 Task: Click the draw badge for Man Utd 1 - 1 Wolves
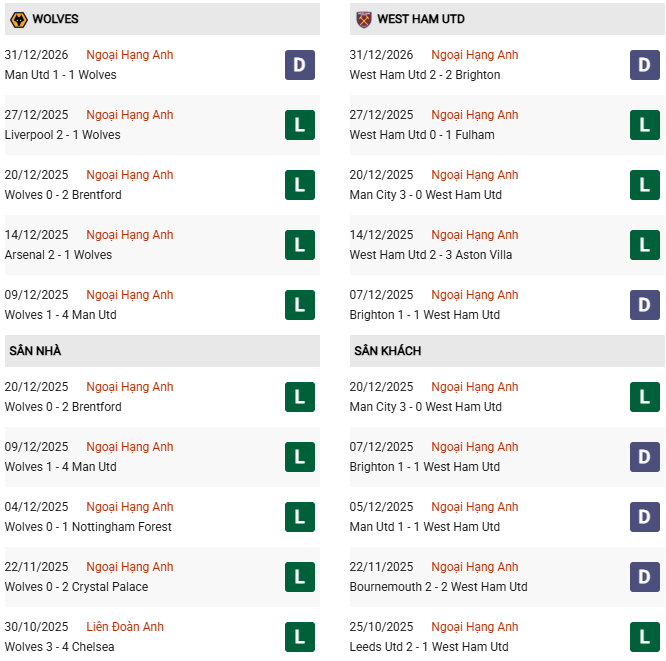point(299,65)
